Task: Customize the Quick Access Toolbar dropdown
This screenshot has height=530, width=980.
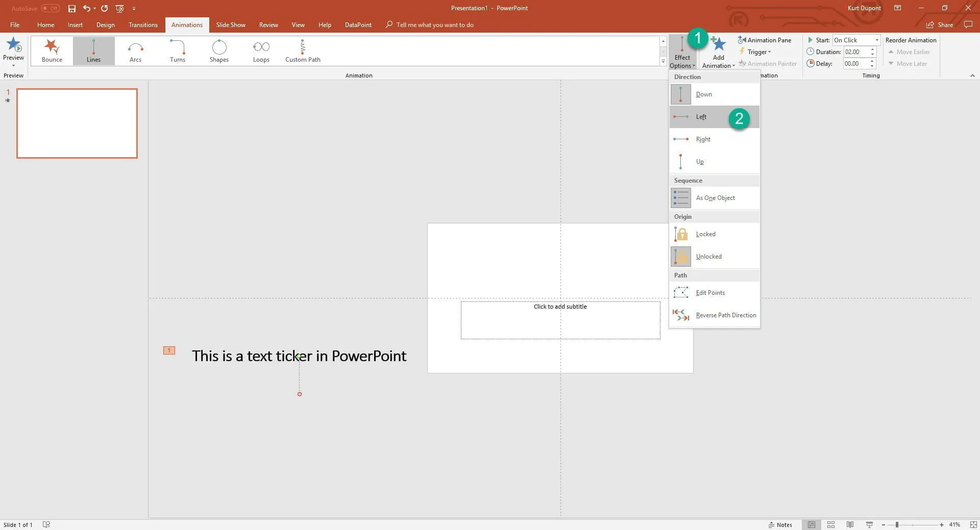Action: pos(134,9)
